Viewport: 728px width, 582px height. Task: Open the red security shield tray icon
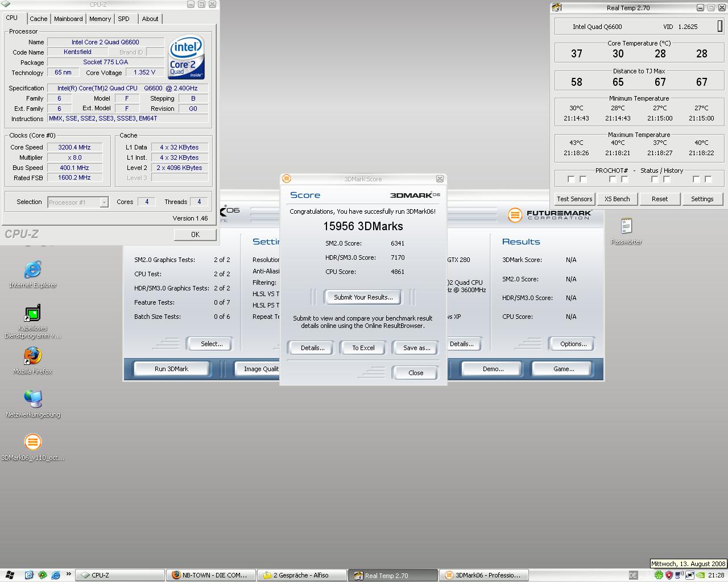point(669,575)
